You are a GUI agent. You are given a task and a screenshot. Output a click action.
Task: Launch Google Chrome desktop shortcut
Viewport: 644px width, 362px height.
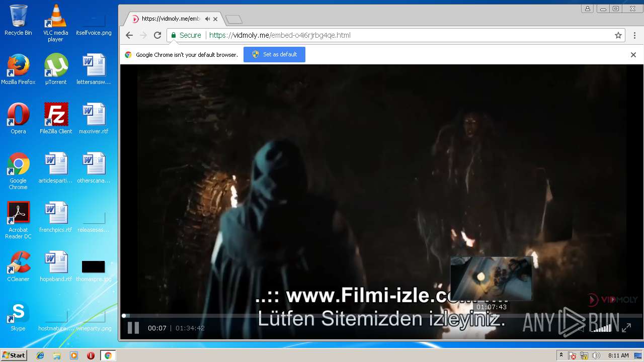(x=18, y=171)
